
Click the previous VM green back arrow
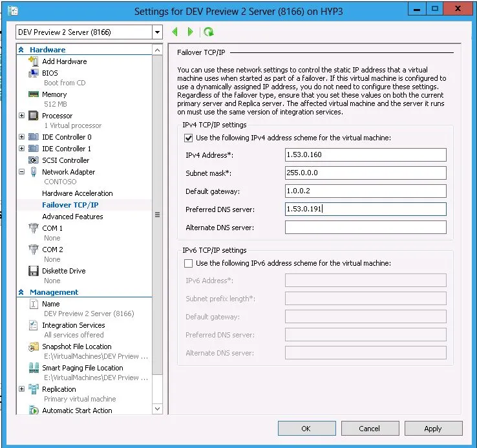pos(175,32)
